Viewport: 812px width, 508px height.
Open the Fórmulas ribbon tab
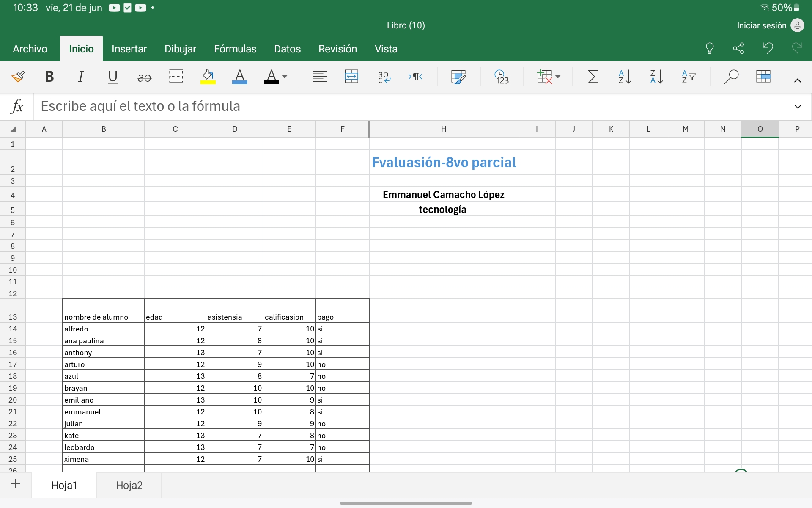(235, 49)
